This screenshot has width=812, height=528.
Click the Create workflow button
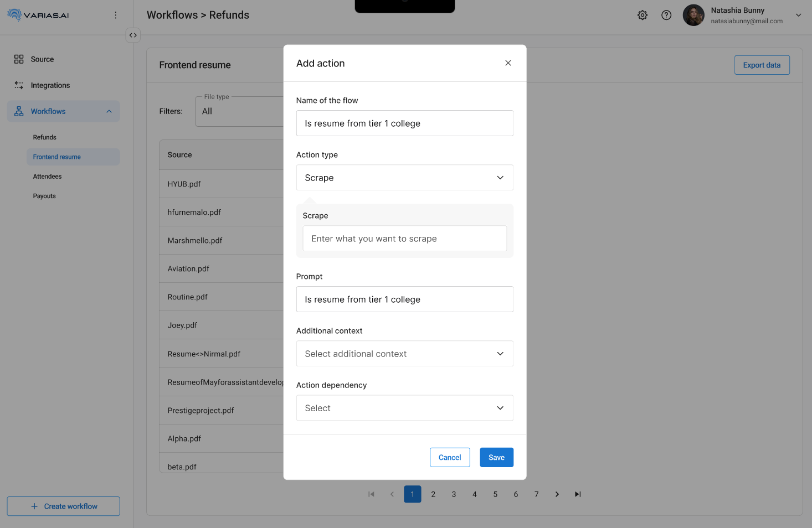[63, 506]
